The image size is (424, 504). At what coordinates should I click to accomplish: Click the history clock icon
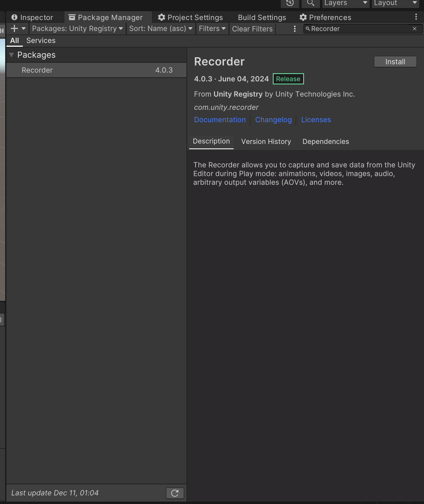point(290,4)
